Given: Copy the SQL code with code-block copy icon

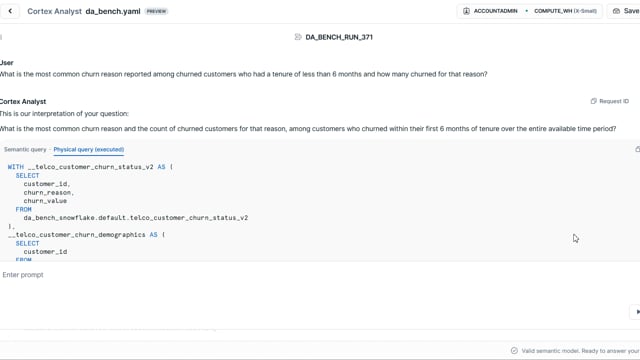Looking at the screenshot, I should pos(638,149).
